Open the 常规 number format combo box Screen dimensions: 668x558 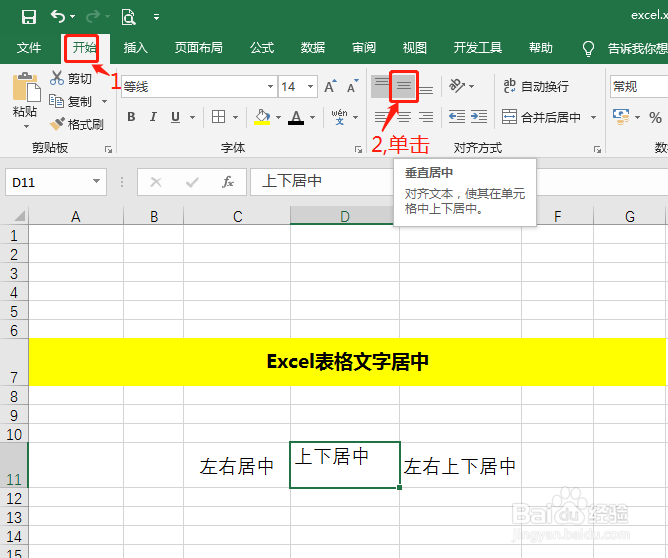(x=639, y=87)
